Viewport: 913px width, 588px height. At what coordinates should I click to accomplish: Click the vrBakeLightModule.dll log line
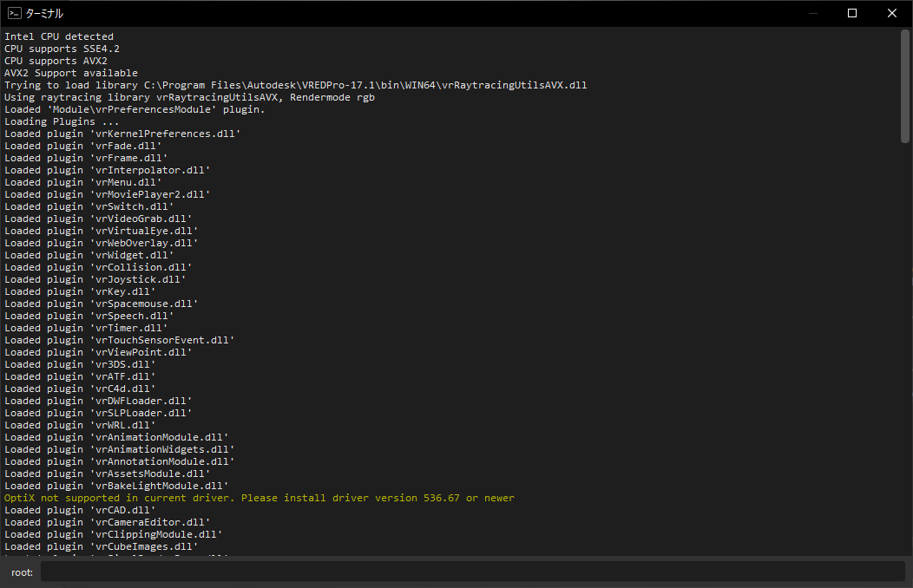pyautogui.click(x=115, y=486)
